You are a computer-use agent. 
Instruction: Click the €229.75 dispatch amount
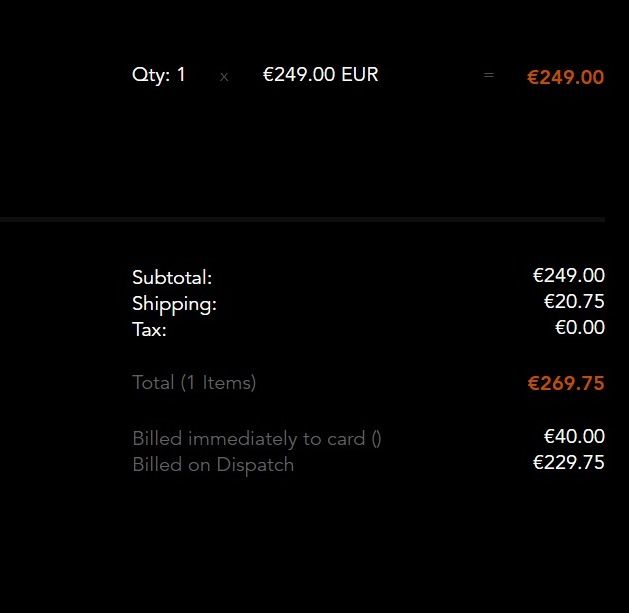click(x=568, y=463)
